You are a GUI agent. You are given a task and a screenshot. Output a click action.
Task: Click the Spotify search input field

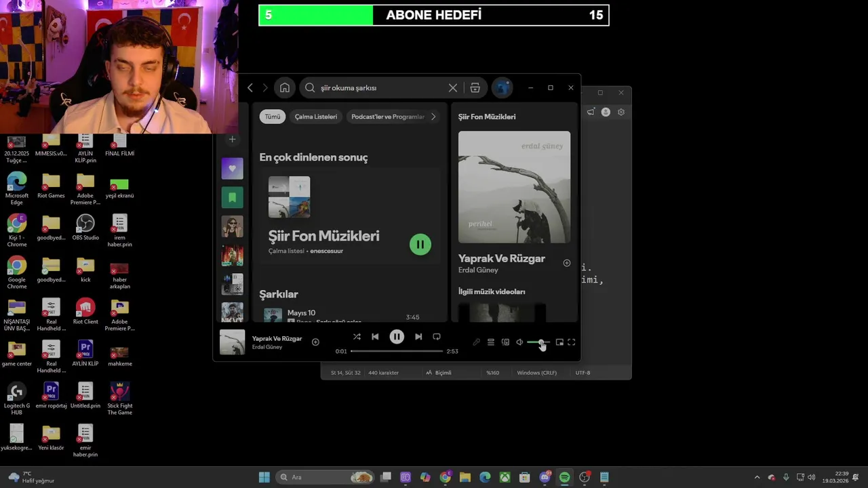(x=380, y=87)
